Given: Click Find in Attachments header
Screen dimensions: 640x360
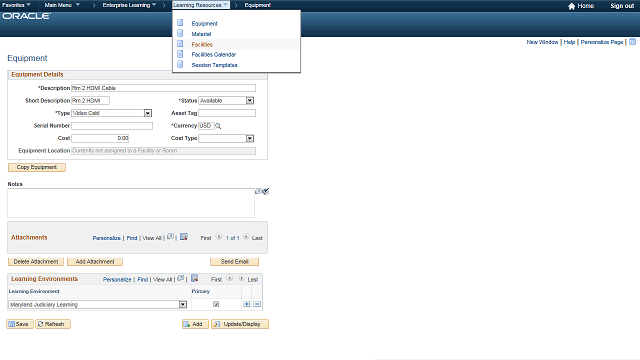Looking at the screenshot, I should coord(132,238).
